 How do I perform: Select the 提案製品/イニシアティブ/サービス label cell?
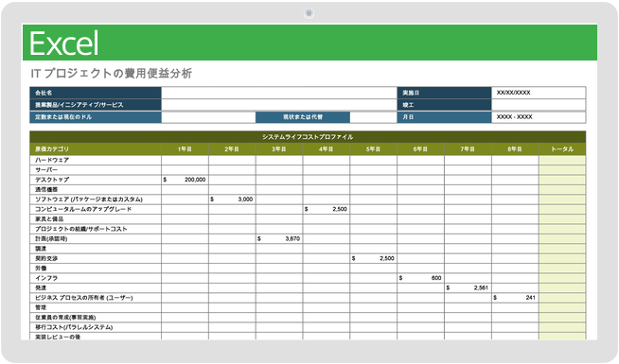[x=96, y=105]
